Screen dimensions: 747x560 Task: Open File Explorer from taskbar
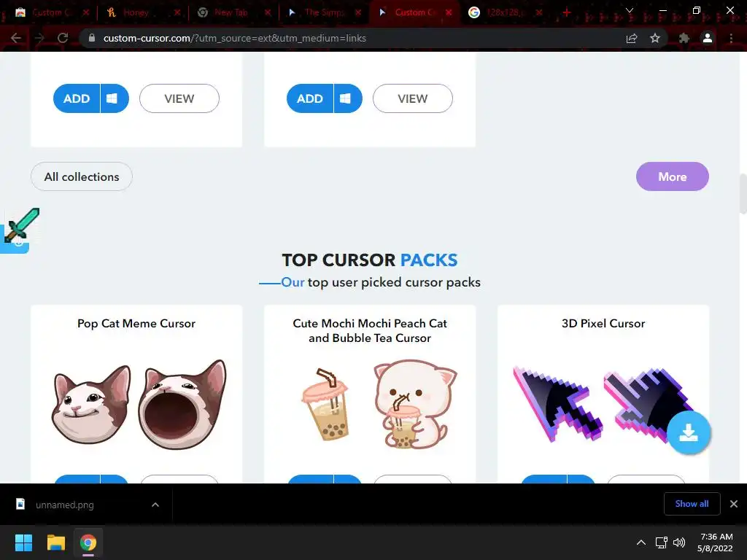coord(55,542)
